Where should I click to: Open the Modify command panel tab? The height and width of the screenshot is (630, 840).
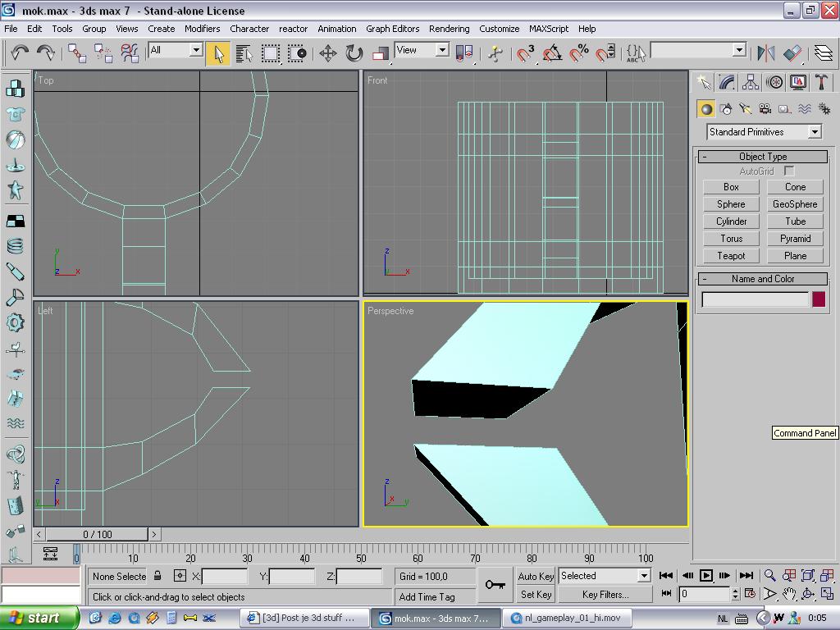tap(727, 82)
